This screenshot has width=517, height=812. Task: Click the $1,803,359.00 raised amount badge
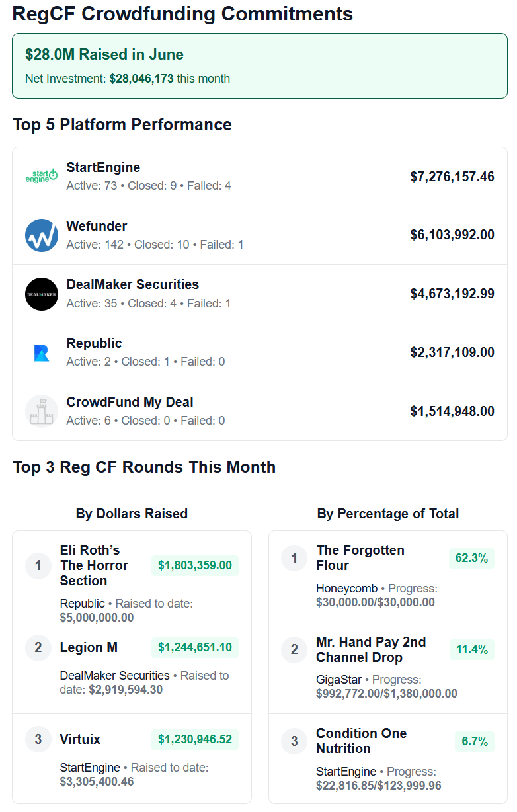point(195,565)
